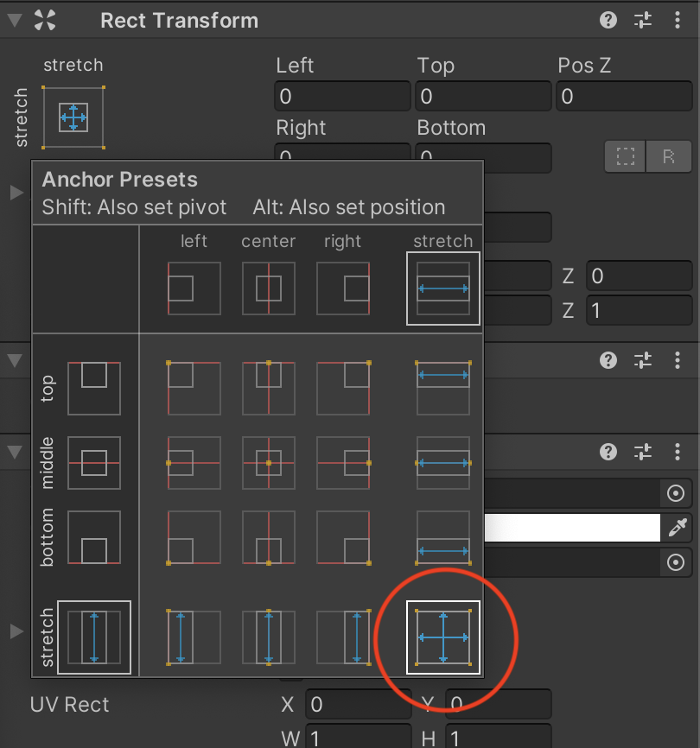Click the help icon on the Rect Transform header
This screenshot has height=748, width=700.
pyautogui.click(x=608, y=20)
